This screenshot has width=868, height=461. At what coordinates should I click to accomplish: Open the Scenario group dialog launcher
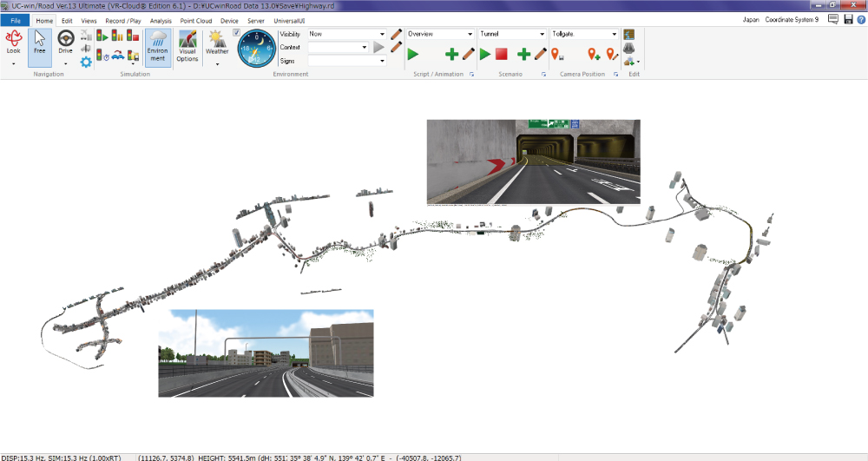(543, 74)
